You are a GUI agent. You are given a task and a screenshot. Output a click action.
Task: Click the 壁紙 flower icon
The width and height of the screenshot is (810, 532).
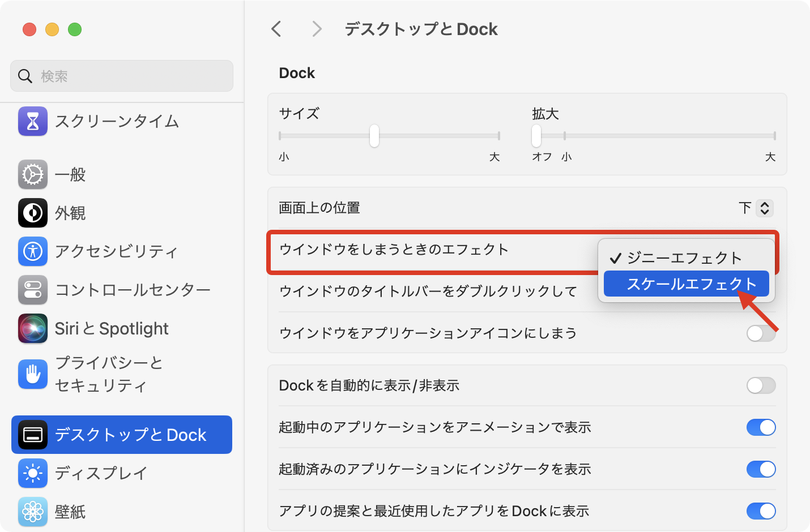pyautogui.click(x=33, y=512)
